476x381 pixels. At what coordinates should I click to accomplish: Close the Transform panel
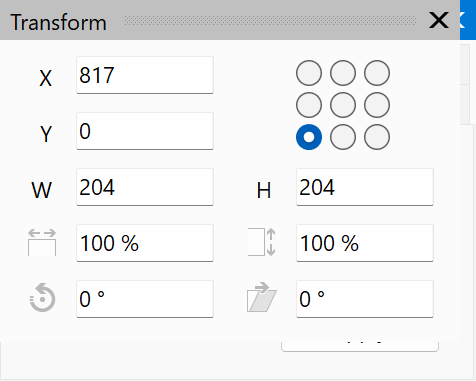click(x=439, y=20)
